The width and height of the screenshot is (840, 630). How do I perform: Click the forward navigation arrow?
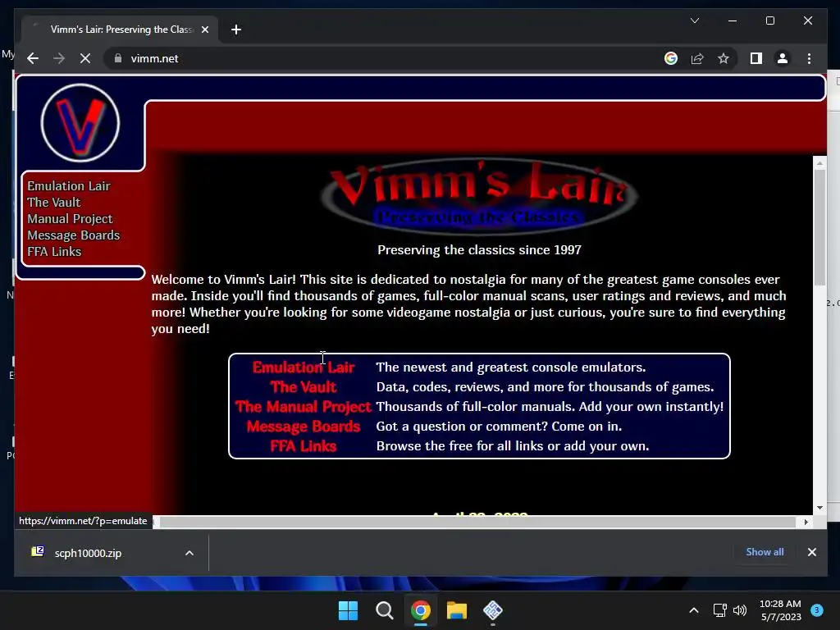tap(59, 58)
